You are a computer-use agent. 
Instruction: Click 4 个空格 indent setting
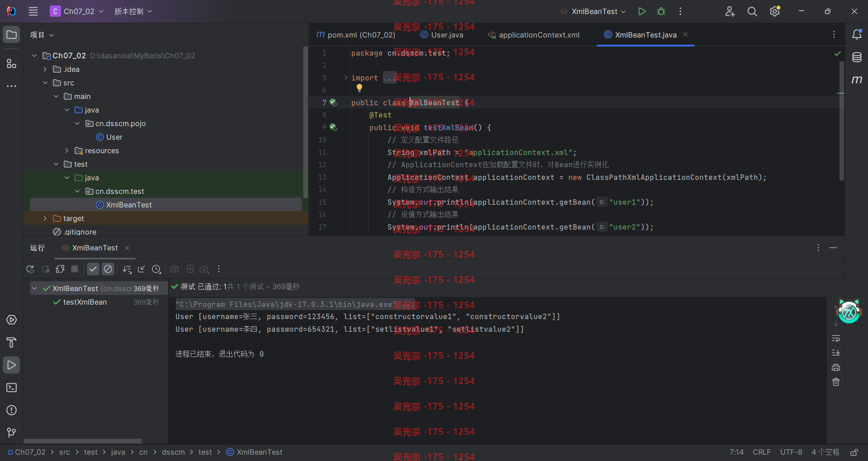pos(825,452)
